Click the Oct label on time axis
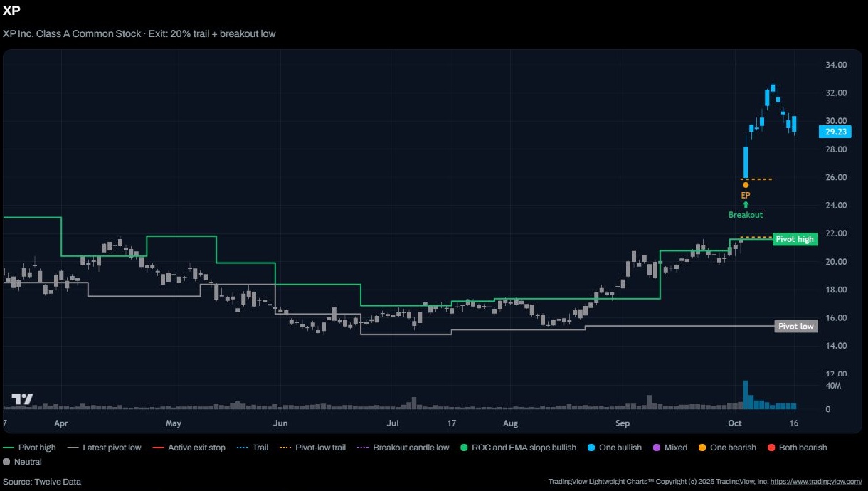 tap(735, 423)
